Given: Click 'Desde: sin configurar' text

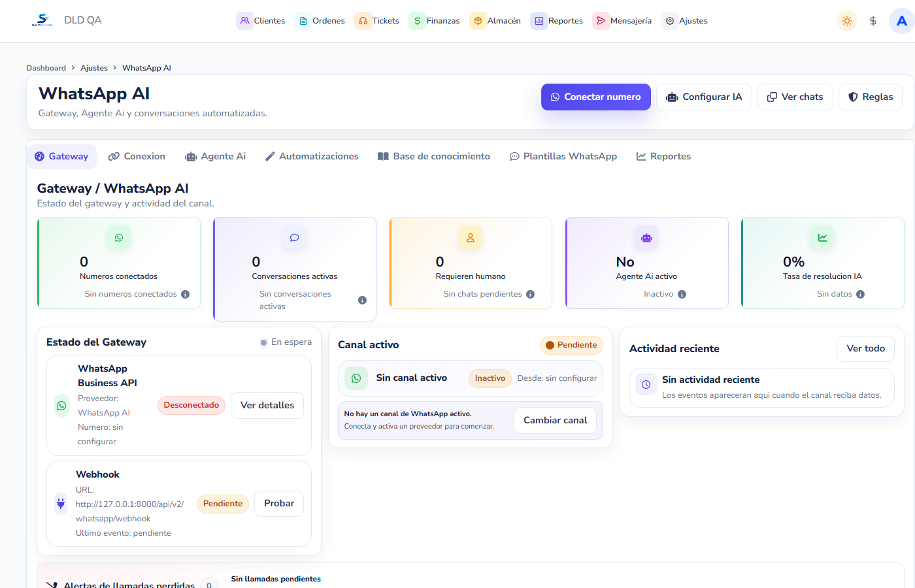Looking at the screenshot, I should 557,378.
